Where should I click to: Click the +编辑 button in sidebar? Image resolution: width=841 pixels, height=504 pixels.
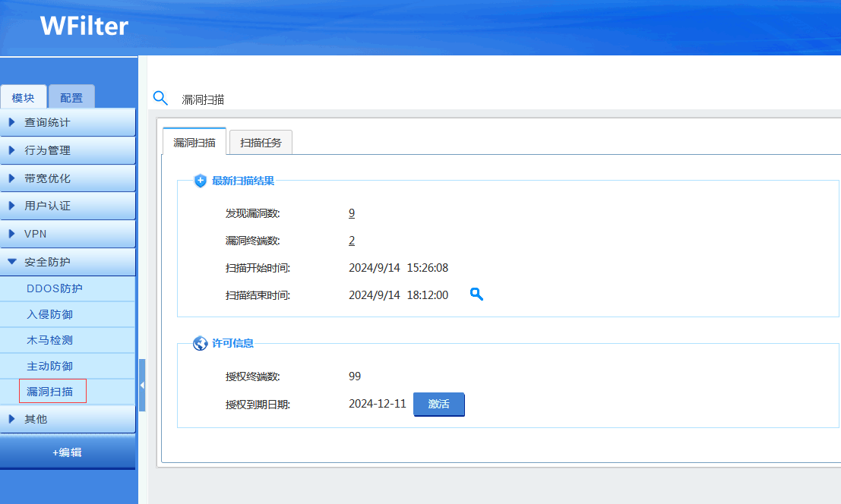(68, 452)
